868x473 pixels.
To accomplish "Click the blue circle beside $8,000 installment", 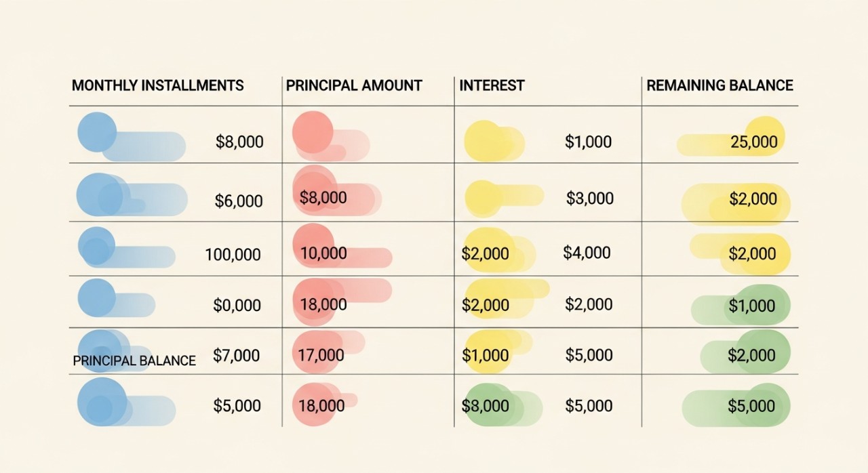I will point(98,131).
